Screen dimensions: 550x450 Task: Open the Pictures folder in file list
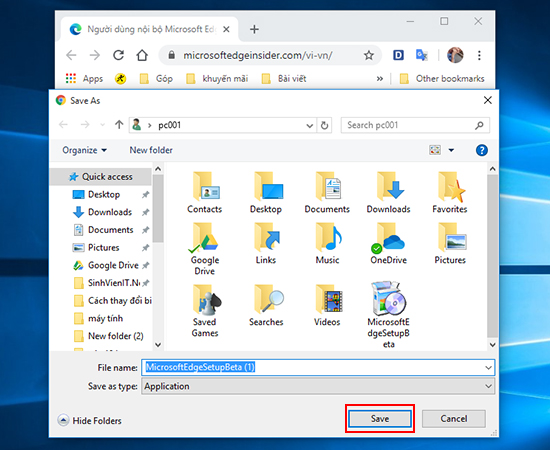point(450,244)
